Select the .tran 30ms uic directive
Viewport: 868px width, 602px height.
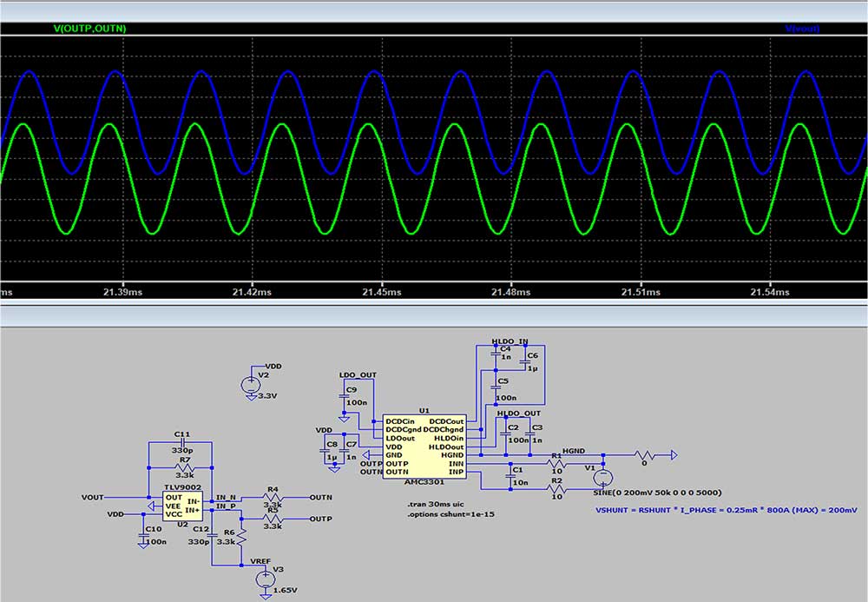tap(436, 504)
